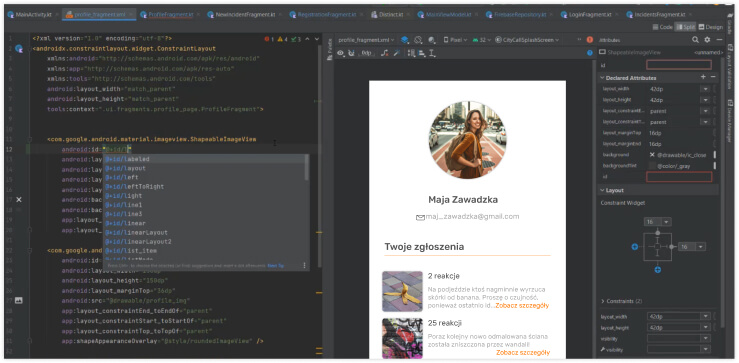
Task: Hide the Attributes panel with minus icon
Action: click(x=719, y=40)
